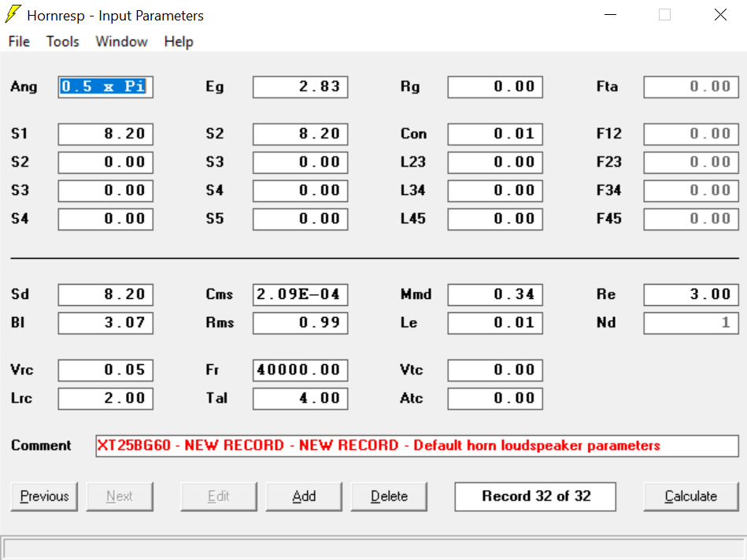
Task: Click the F45 input field
Action: click(691, 219)
